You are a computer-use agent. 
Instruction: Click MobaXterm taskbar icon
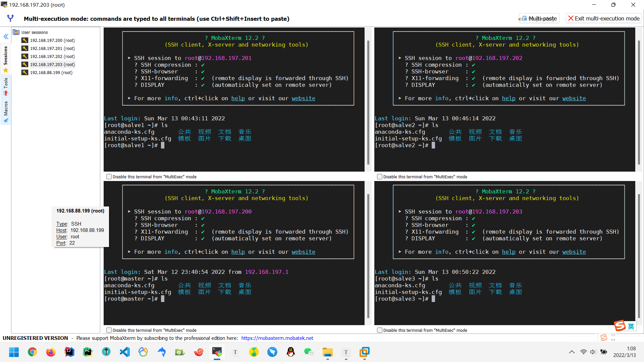tap(217, 352)
